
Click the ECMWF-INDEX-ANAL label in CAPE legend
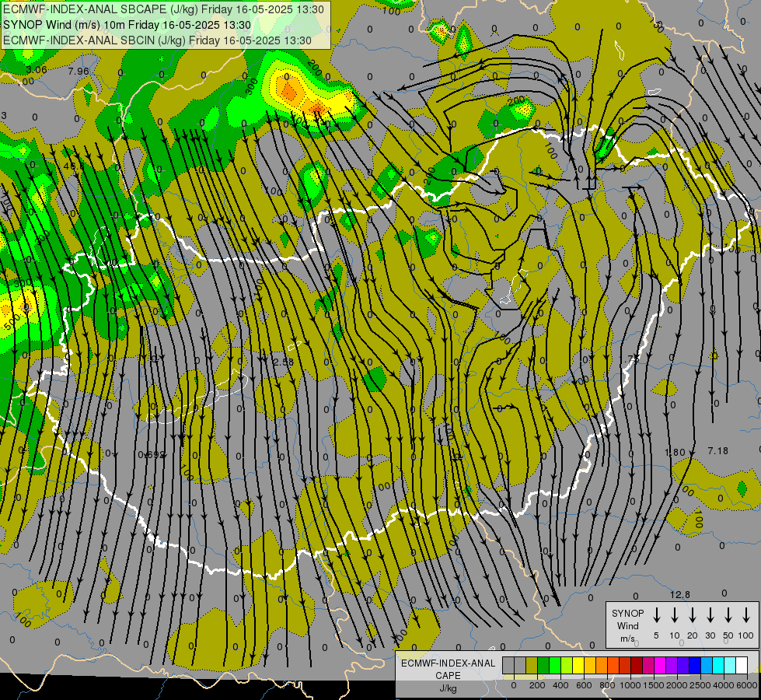click(x=448, y=663)
